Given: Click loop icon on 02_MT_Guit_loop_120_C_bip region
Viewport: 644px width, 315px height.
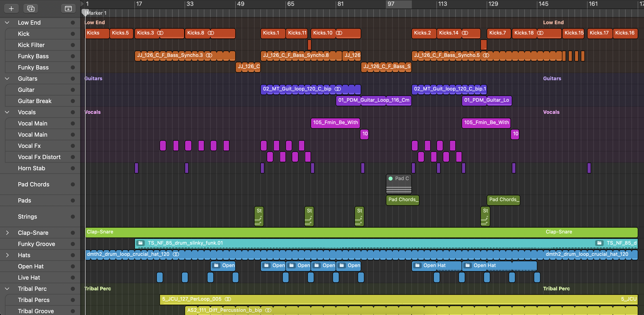Looking at the screenshot, I should coord(337,89).
